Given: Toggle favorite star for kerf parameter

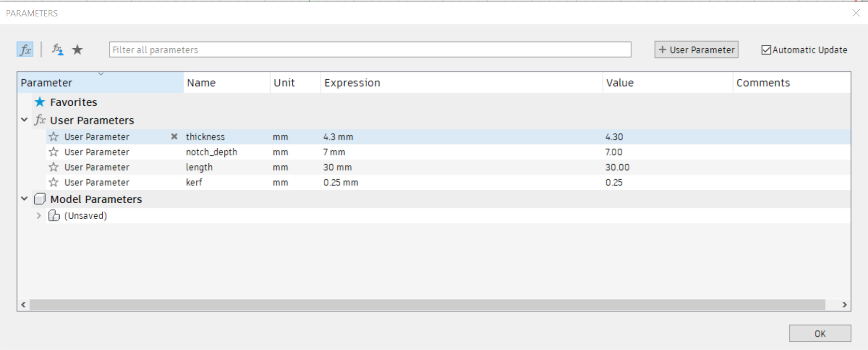Looking at the screenshot, I should (x=54, y=182).
